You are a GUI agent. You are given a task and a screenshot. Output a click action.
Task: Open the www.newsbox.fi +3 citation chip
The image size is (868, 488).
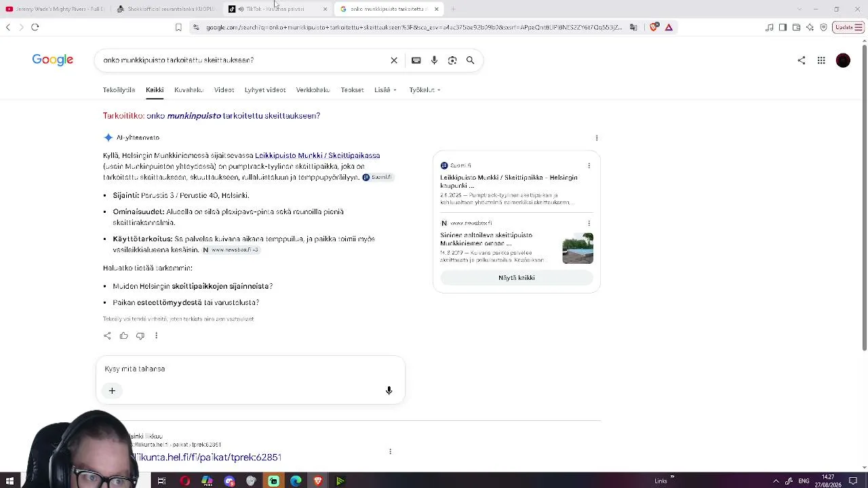point(230,250)
